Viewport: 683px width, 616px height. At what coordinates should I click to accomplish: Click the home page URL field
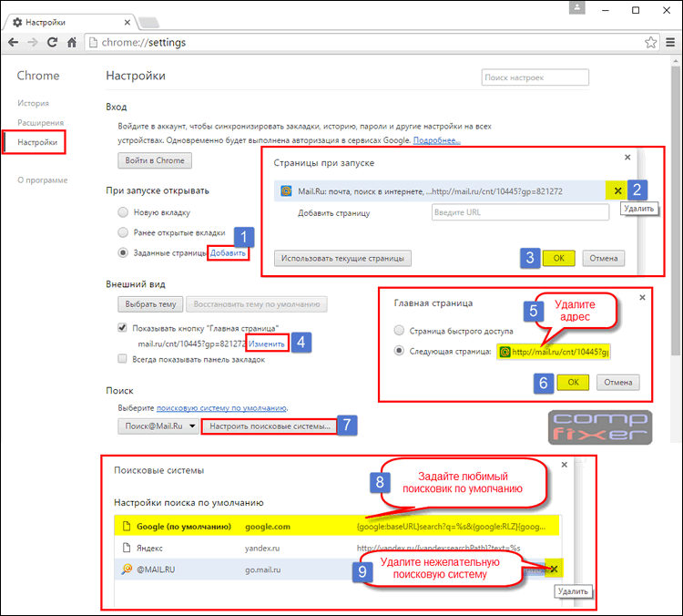pyautogui.click(x=554, y=352)
